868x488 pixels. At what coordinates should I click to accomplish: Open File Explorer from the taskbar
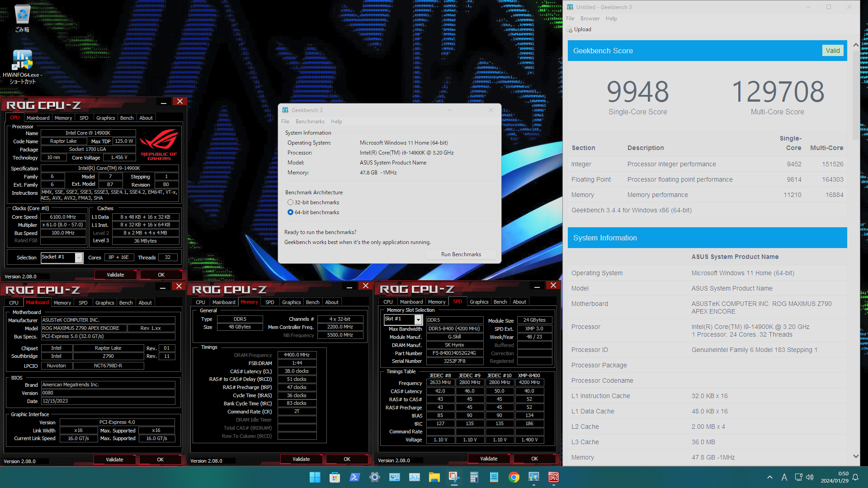coord(434,477)
